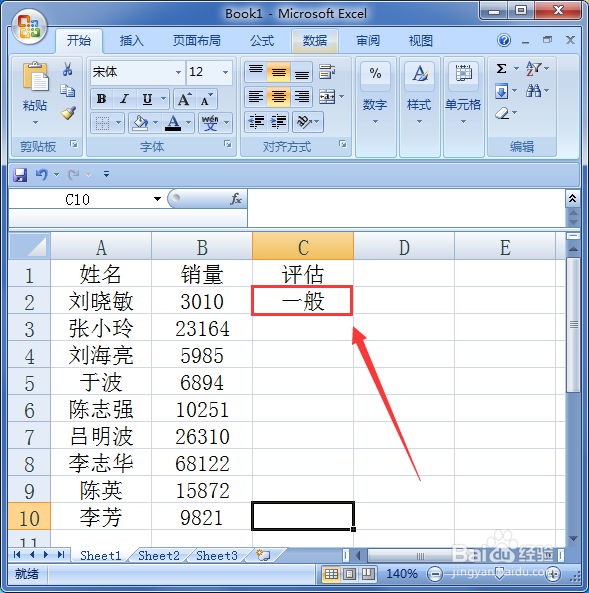Click the Copy icon
Viewport: 589px width, 593px height.
[x=68, y=91]
